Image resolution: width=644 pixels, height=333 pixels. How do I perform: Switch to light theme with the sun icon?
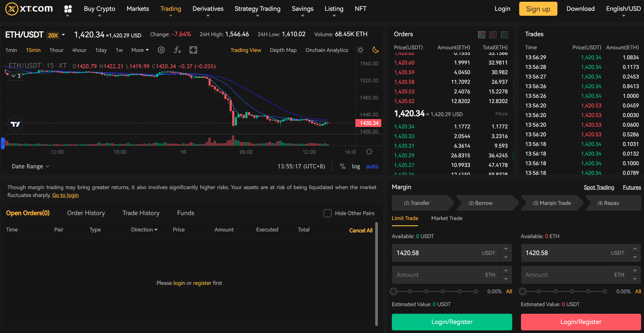point(360,50)
